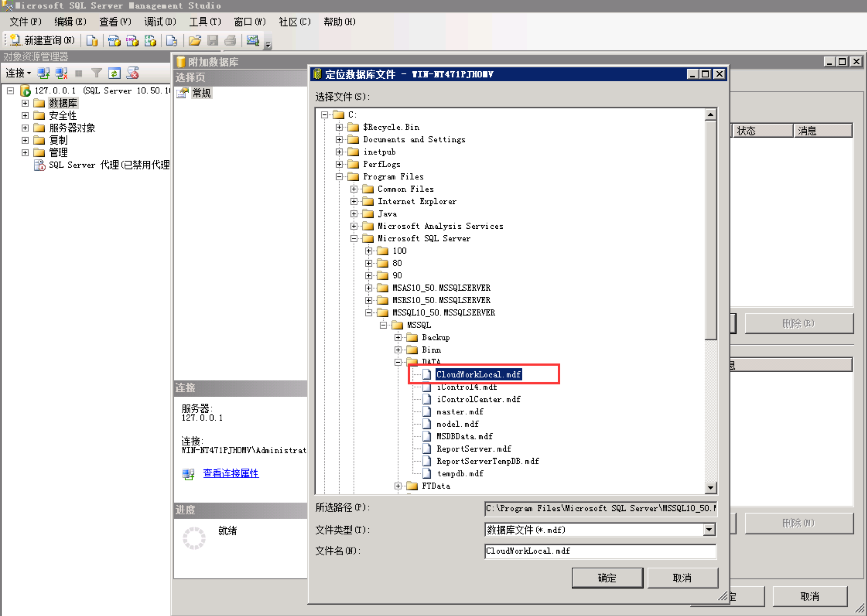
Task: Open toolbar options overflow arrow
Action: (x=268, y=44)
